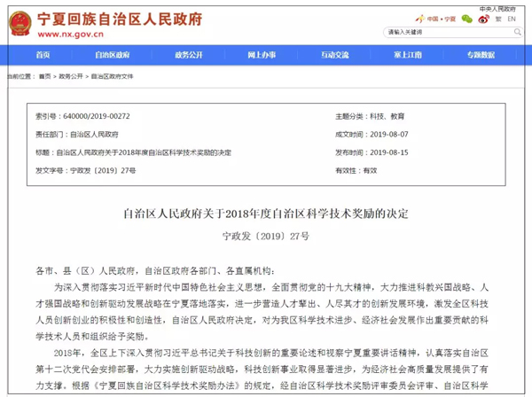Open the 自治区政府 menu item

pos(118,55)
